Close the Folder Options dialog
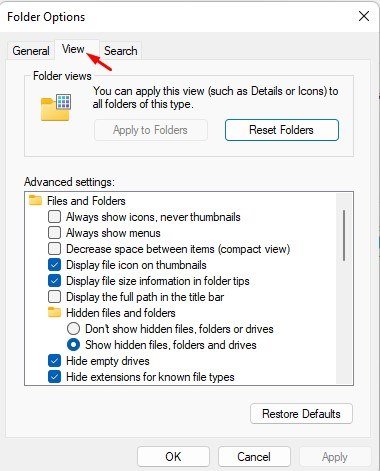The image size is (380, 471). pyautogui.click(x=364, y=16)
